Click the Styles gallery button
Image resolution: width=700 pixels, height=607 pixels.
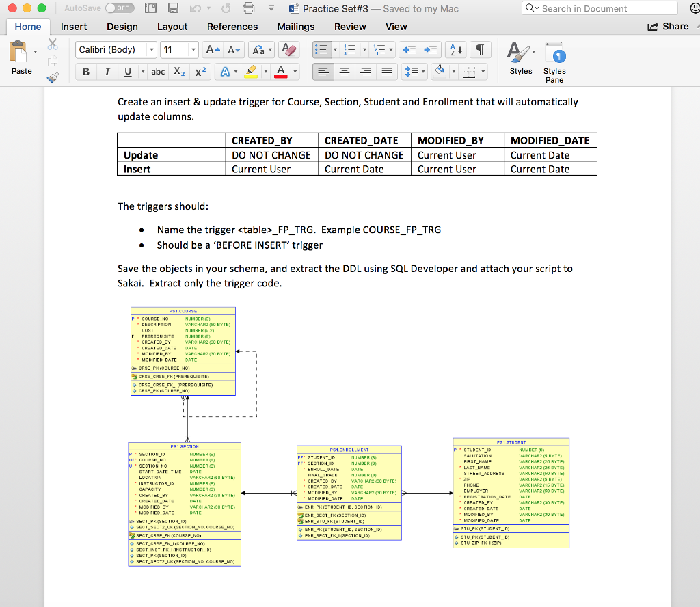click(x=520, y=58)
